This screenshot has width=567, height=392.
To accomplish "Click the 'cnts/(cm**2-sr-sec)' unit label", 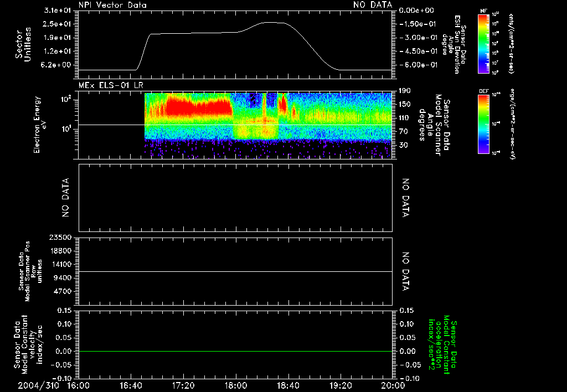I will click(511, 43).
